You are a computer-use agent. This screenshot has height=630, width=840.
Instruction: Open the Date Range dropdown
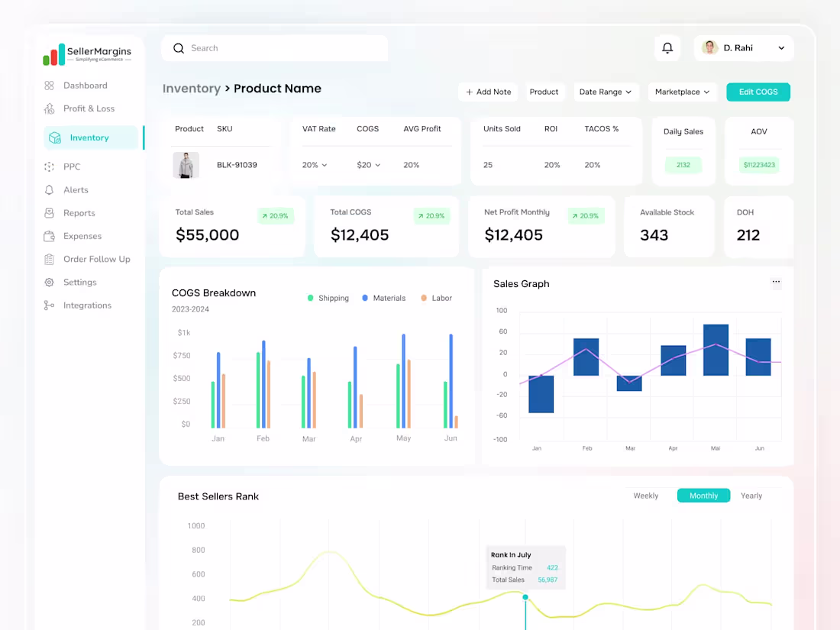[x=606, y=92]
